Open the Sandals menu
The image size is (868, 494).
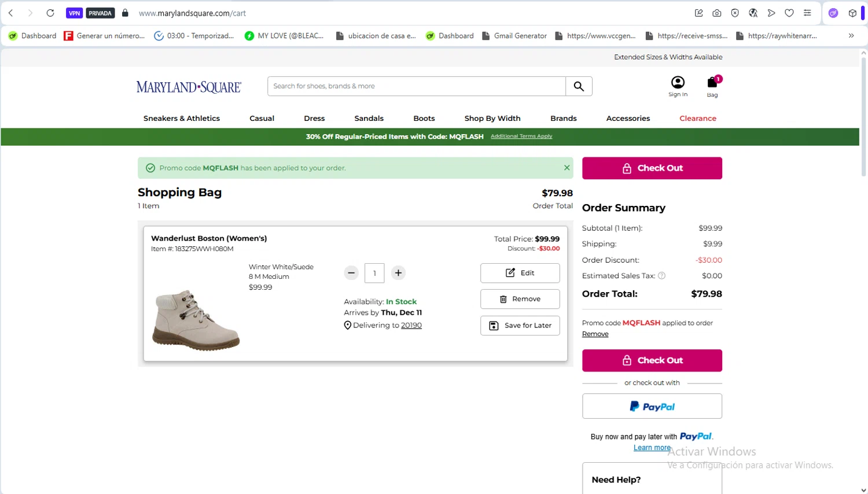[369, 118]
